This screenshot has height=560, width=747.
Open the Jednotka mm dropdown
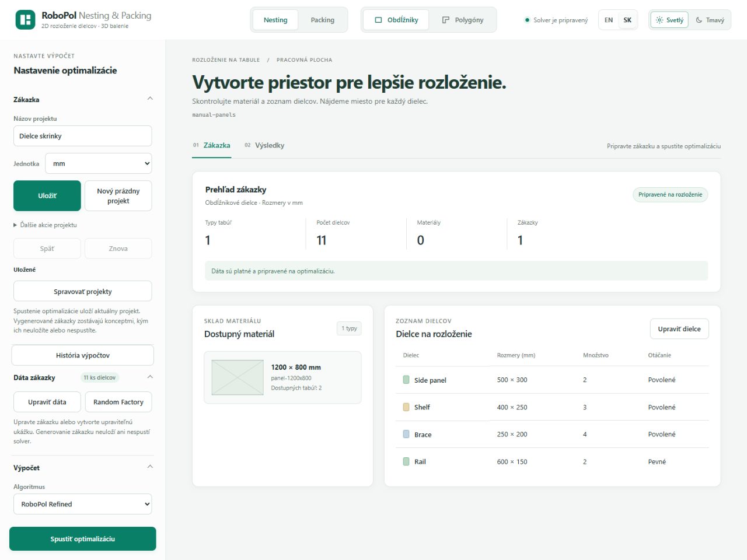[x=99, y=164]
